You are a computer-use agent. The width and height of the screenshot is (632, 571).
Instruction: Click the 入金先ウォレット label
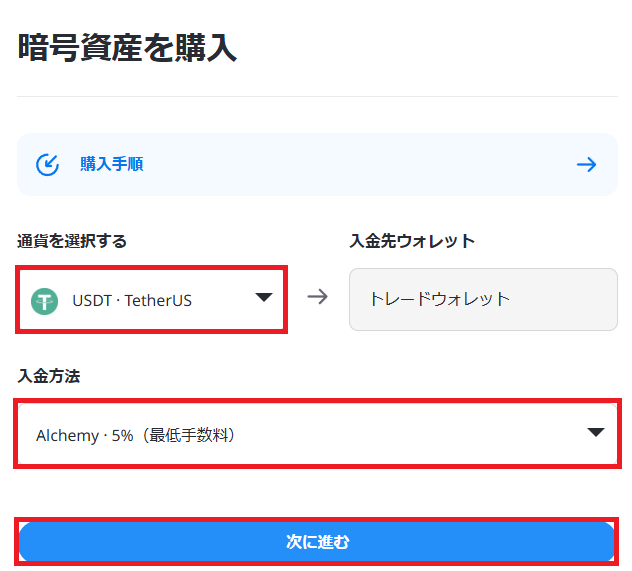[x=412, y=241]
